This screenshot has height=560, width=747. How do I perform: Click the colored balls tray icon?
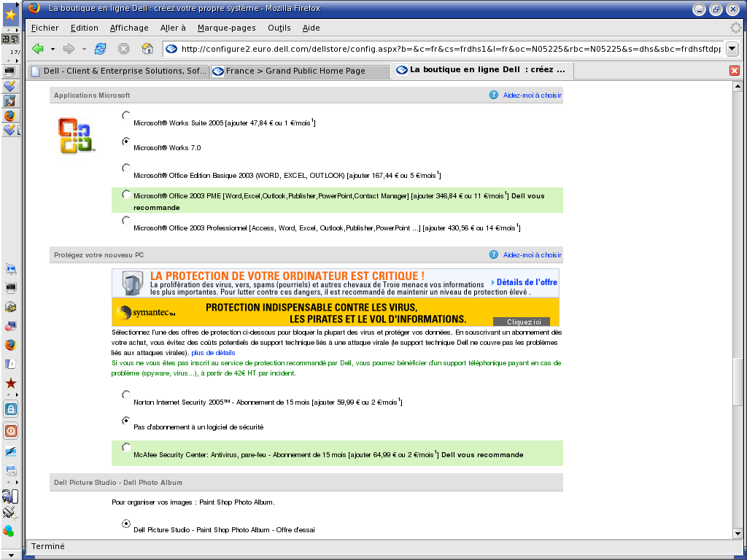click(9, 531)
